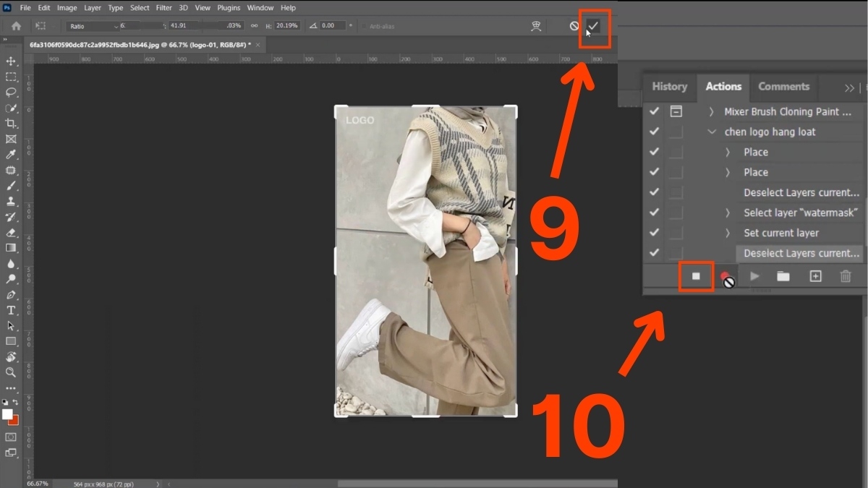The height and width of the screenshot is (488, 868).
Task: Create new set folder in Actions panel
Action: click(x=783, y=276)
